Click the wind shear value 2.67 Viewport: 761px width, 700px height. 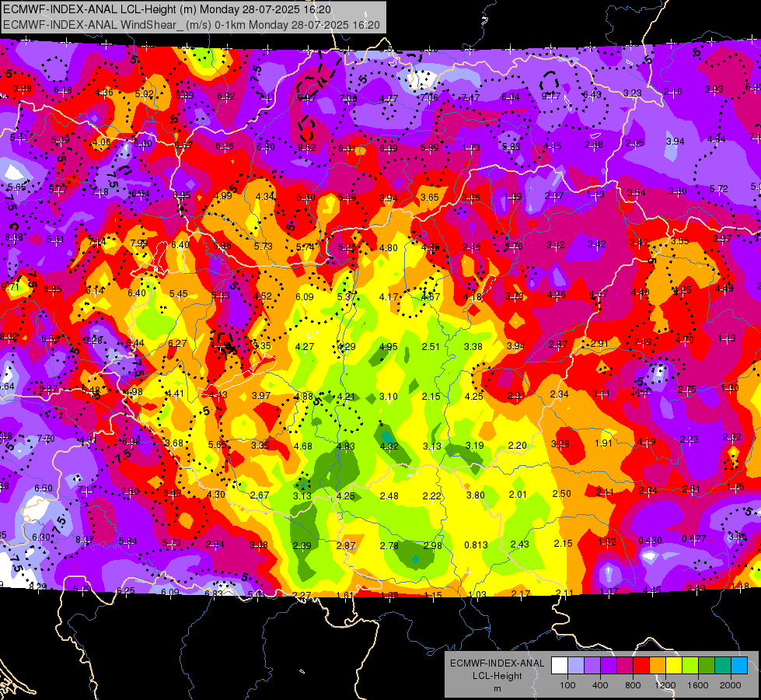coord(259,495)
